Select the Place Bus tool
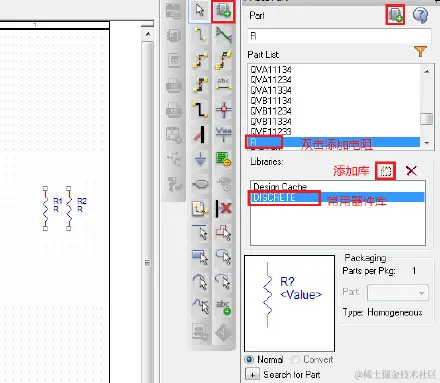The height and width of the screenshot is (383, 440). 200,109
